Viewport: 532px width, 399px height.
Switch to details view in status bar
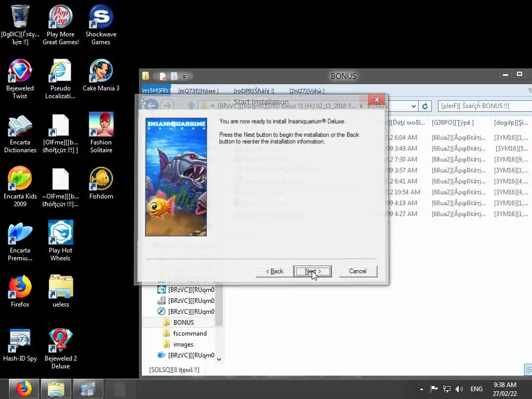pyautogui.click(x=528, y=369)
